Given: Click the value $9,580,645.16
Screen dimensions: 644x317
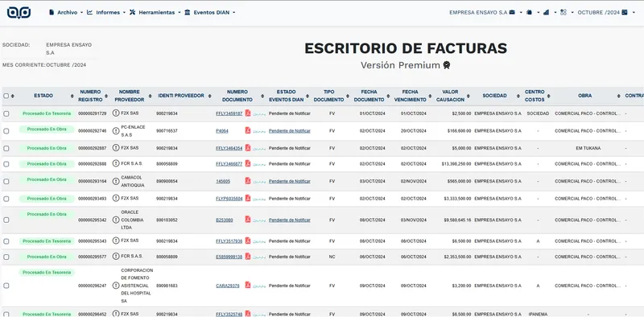Looking at the screenshot, I should (457, 220).
